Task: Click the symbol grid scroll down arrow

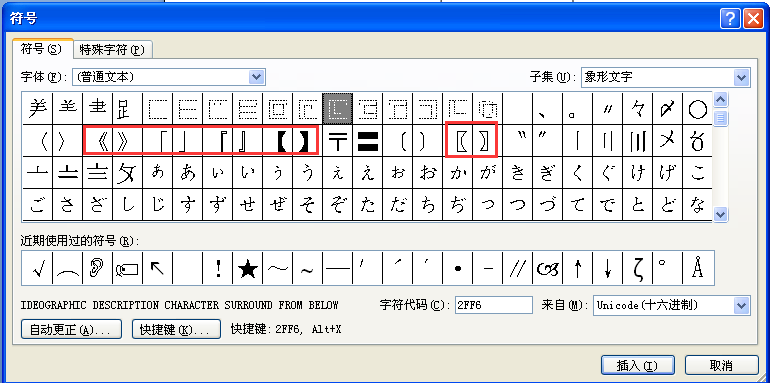Action: [x=721, y=214]
